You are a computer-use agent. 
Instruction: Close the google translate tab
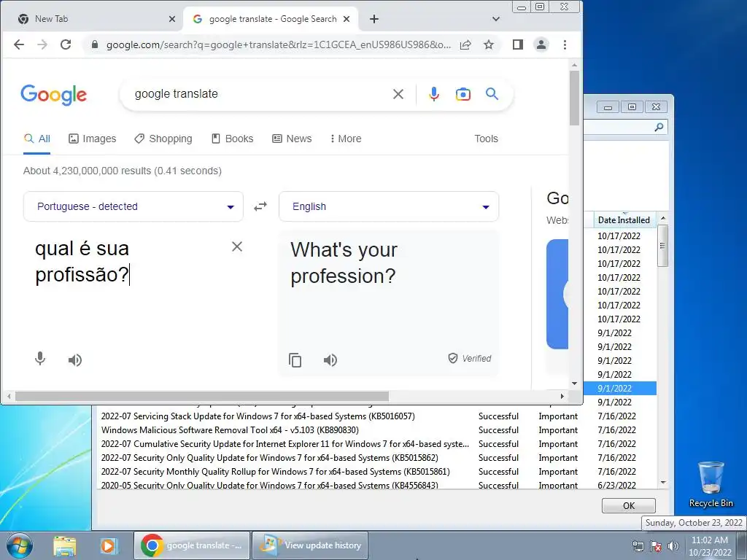[x=347, y=19]
